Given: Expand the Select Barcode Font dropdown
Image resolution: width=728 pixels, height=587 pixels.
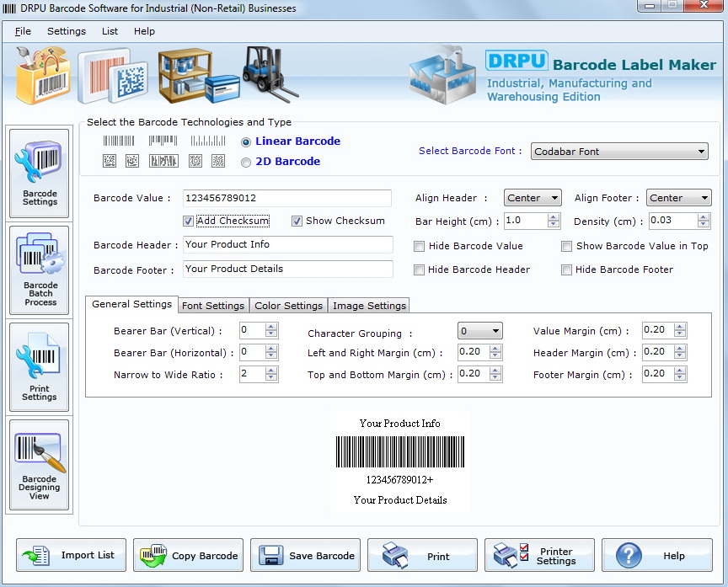Looking at the screenshot, I should point(619,152).
